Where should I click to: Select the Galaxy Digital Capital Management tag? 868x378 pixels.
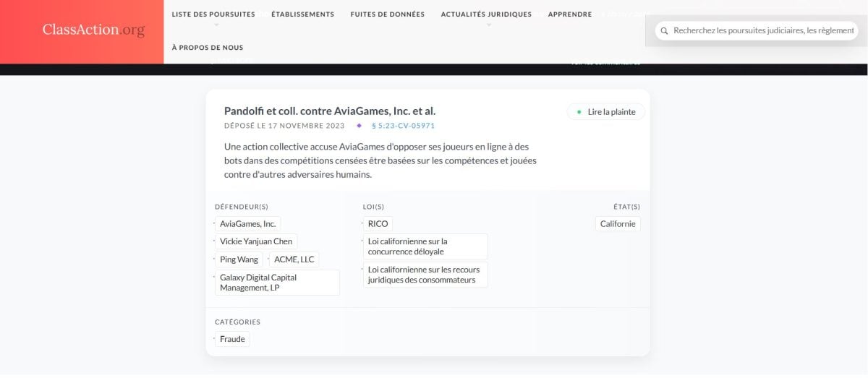(x=277, y=283)
